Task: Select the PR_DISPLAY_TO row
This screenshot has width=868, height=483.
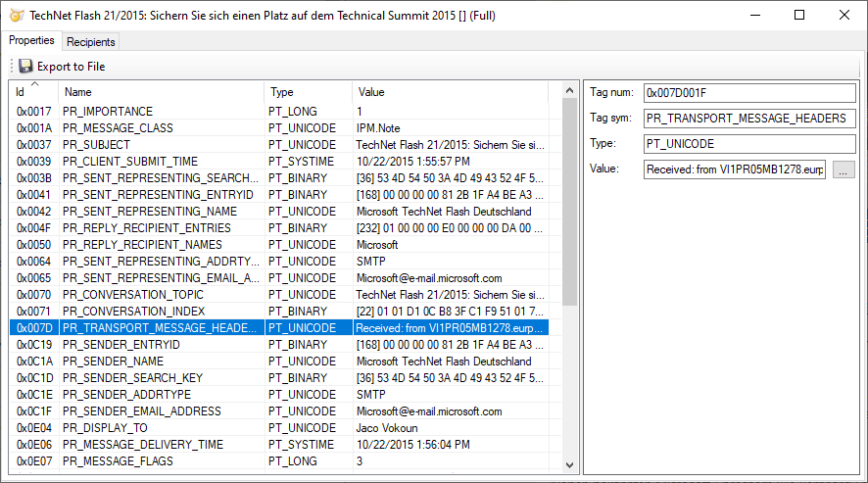Action: coord(279,427)
